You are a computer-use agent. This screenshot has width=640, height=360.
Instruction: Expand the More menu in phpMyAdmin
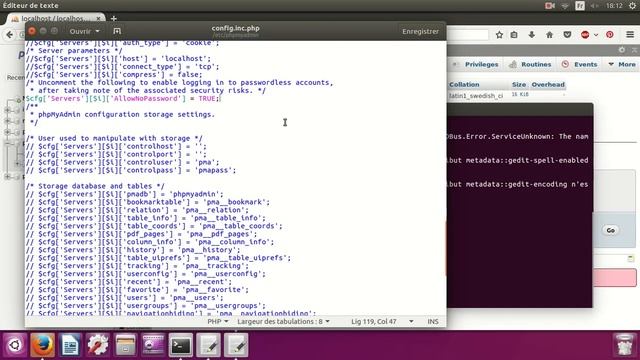click(x=622, y=64)
